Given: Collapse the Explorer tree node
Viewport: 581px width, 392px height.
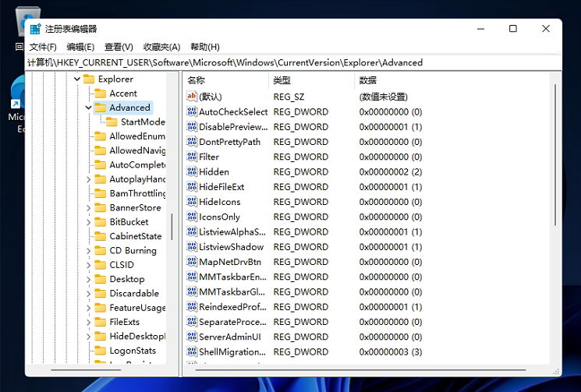Looking at the screenshot, I should 77,79.
